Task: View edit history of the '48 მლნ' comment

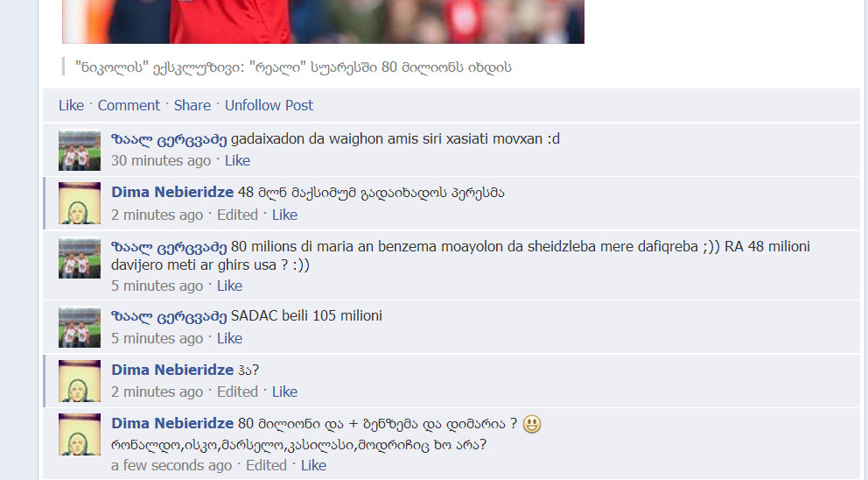Action: pyautogui.click(x=237, y=215)
